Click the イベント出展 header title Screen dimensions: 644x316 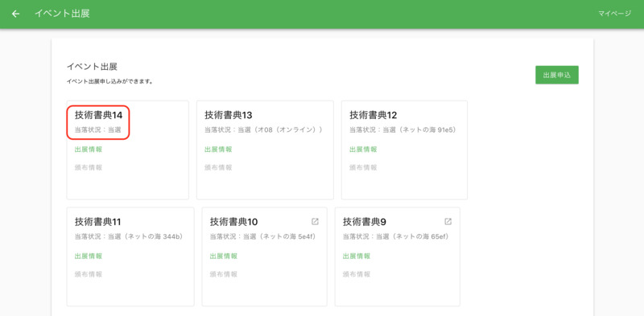(x=62, y=14)
